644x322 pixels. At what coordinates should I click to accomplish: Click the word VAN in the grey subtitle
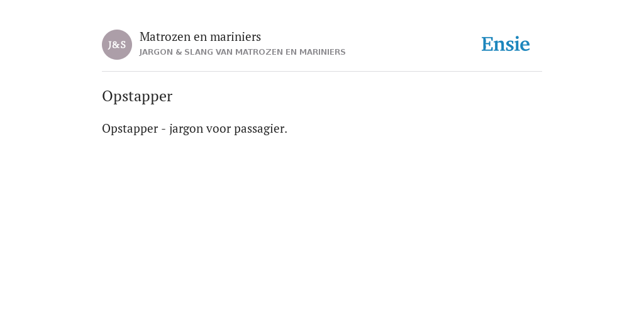(x=225, y=52)
